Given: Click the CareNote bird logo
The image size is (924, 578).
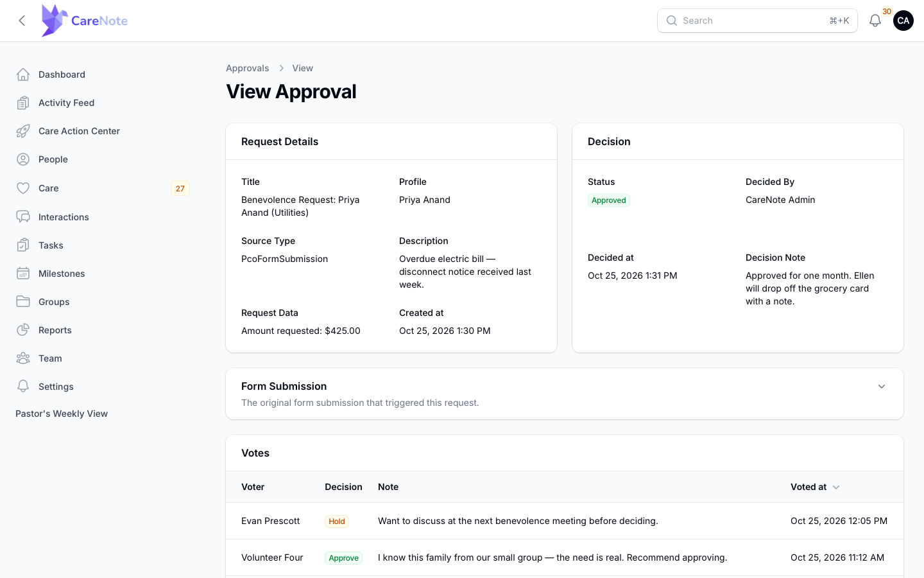Looking at the screenshot, I should 55,21.
